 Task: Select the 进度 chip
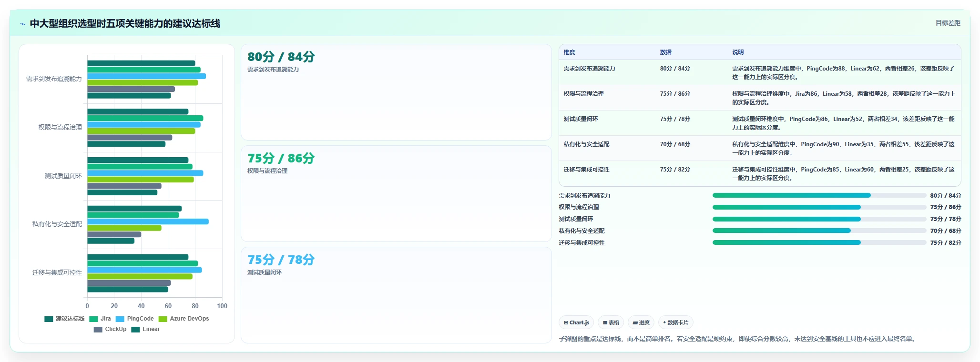tap(641, 322)
